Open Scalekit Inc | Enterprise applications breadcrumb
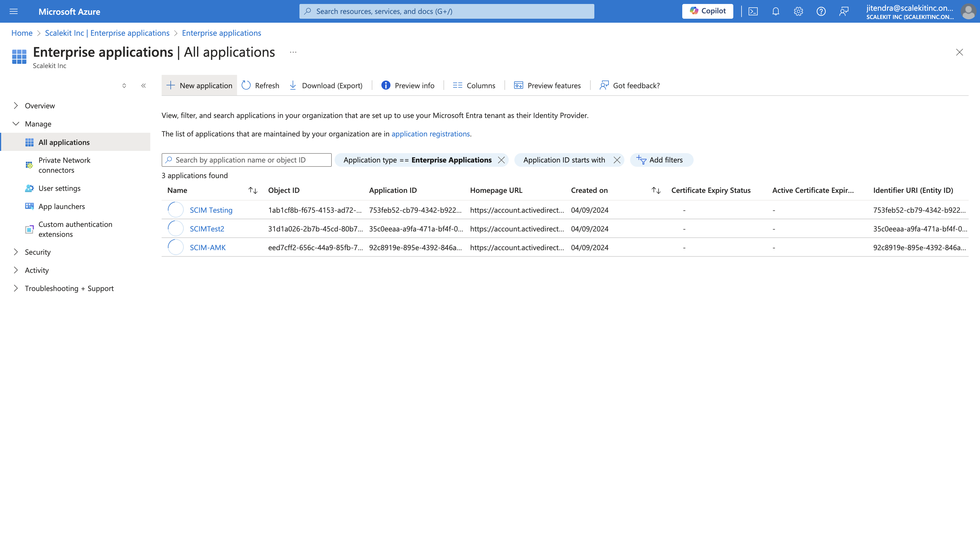 [107, 33]
